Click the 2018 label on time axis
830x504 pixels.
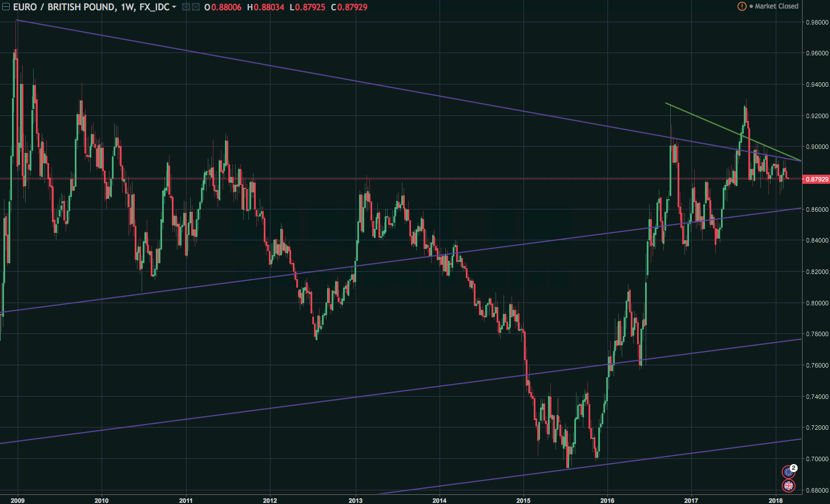(x=775, y=500)
